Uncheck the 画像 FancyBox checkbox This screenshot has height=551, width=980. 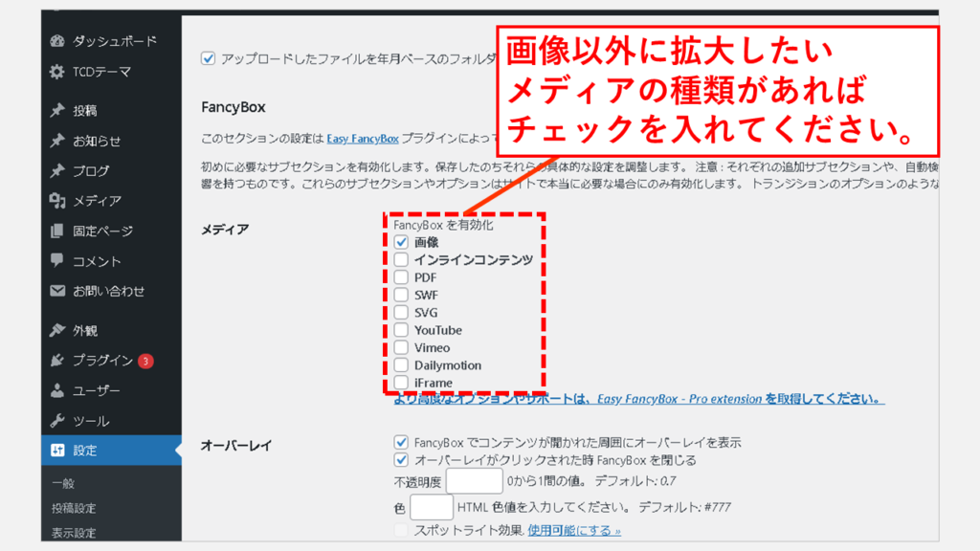[401, 242]
